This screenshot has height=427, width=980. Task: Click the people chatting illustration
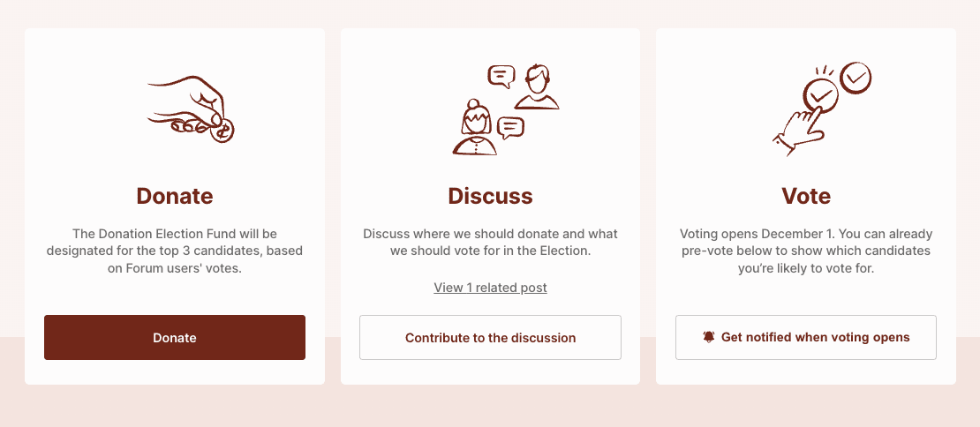(506, 109)
